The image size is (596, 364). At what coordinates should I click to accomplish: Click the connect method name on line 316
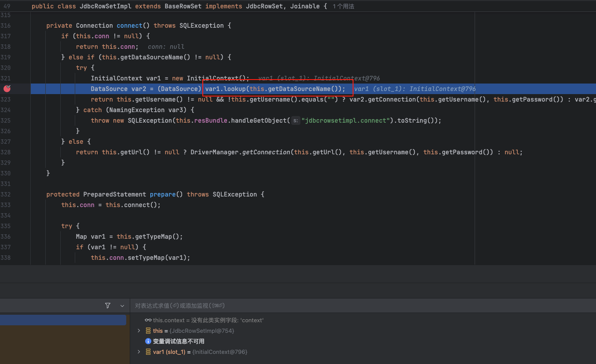129,25
